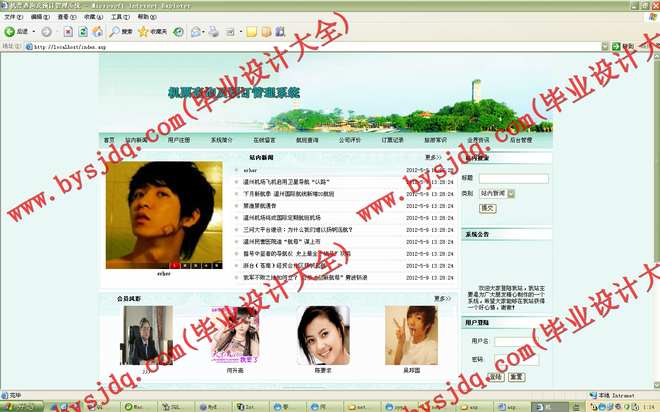Open the address bar dropdown arrow

pyautogui.click(x=602, y=46)
